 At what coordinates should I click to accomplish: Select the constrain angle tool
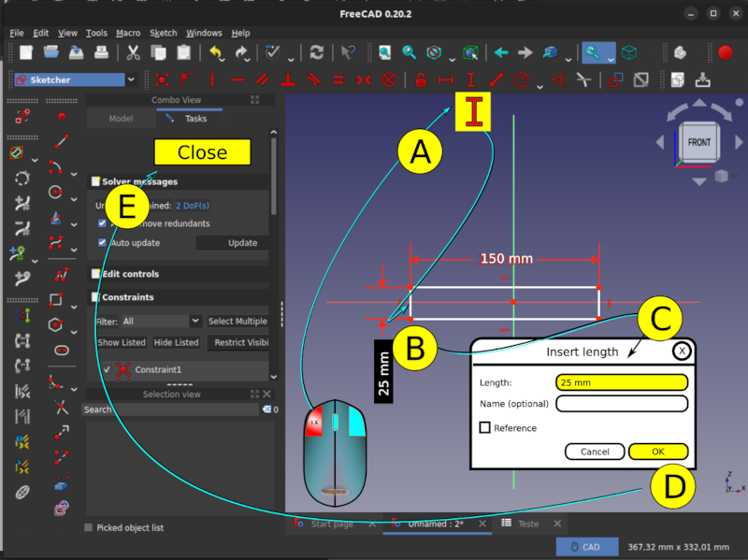pyautogui.click(x=558, y=79)
